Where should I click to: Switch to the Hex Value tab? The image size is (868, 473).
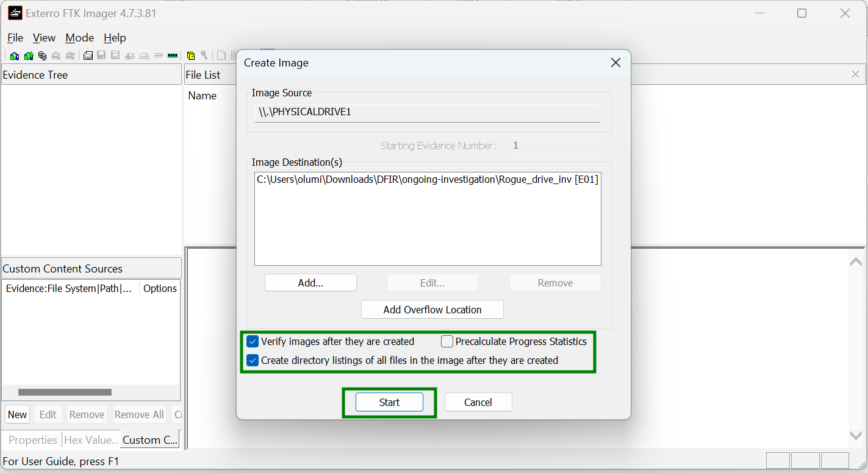(x=91, y=440)
